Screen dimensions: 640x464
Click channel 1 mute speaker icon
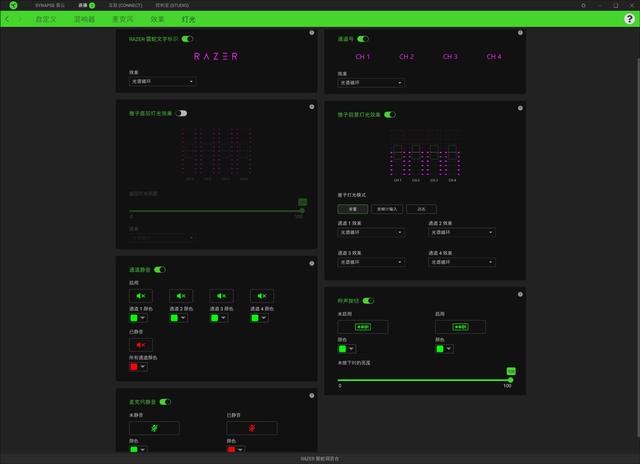[141, 296]
